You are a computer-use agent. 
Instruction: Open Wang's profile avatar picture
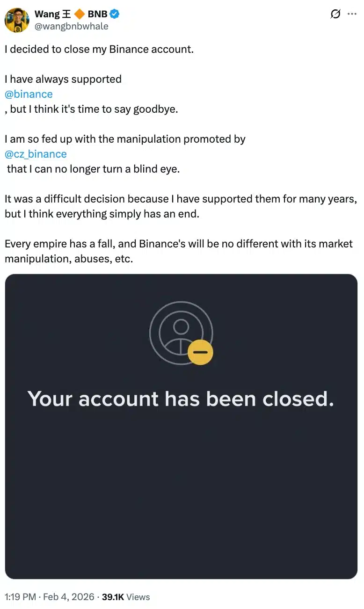[17, 20]
